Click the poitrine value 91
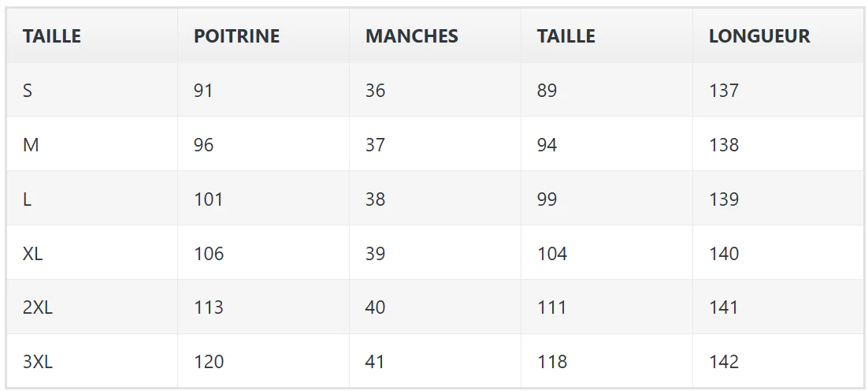Viewport: 868px width, 391px height. (203, 91)
